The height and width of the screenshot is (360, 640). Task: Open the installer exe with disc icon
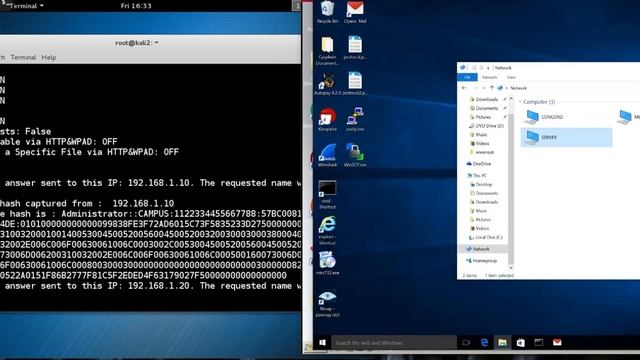click(327, 263)
